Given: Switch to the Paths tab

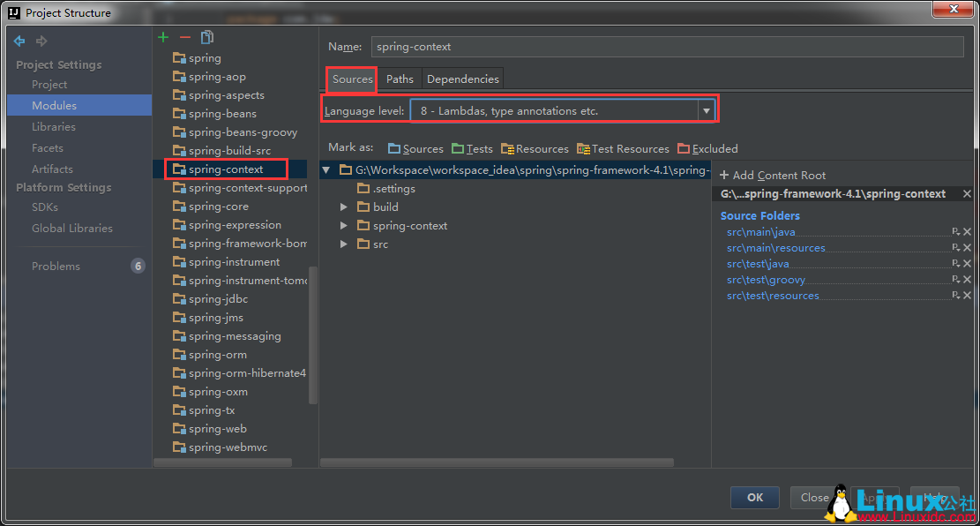Looking at the screenshot, I should tap(400, 79).
